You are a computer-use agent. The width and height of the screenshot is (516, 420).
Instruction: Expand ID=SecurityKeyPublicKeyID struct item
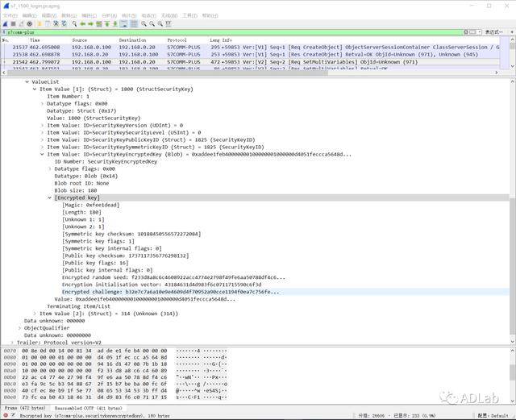[x=43, y=139]
